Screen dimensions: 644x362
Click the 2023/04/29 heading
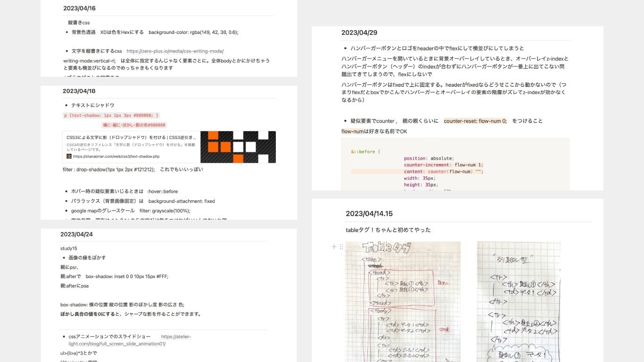[x=359, y=33]
